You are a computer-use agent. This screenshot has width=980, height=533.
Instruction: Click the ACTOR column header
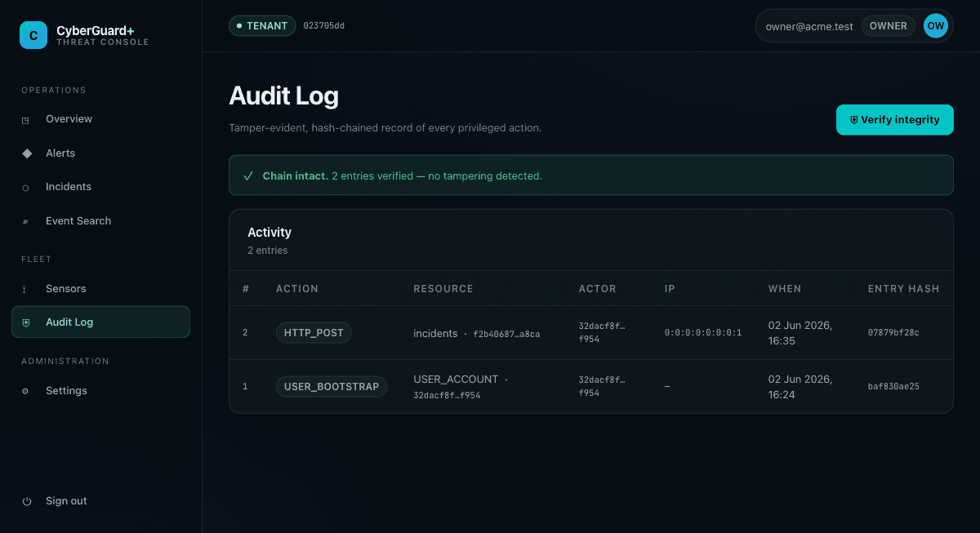(x=598, y=289)
